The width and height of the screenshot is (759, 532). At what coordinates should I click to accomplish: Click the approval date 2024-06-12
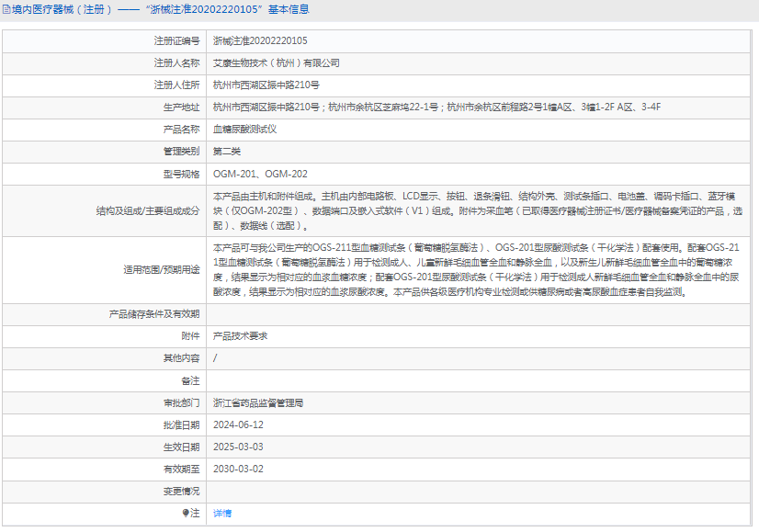238,425
